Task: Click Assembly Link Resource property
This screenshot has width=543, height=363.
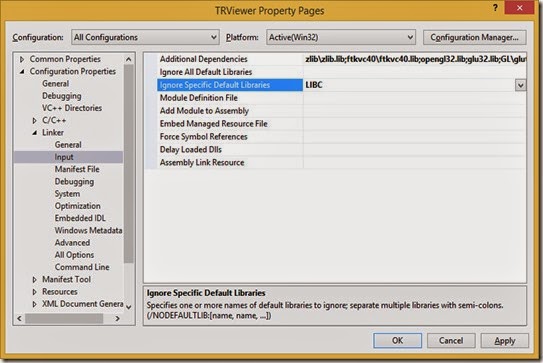Action: coord(202,162)
